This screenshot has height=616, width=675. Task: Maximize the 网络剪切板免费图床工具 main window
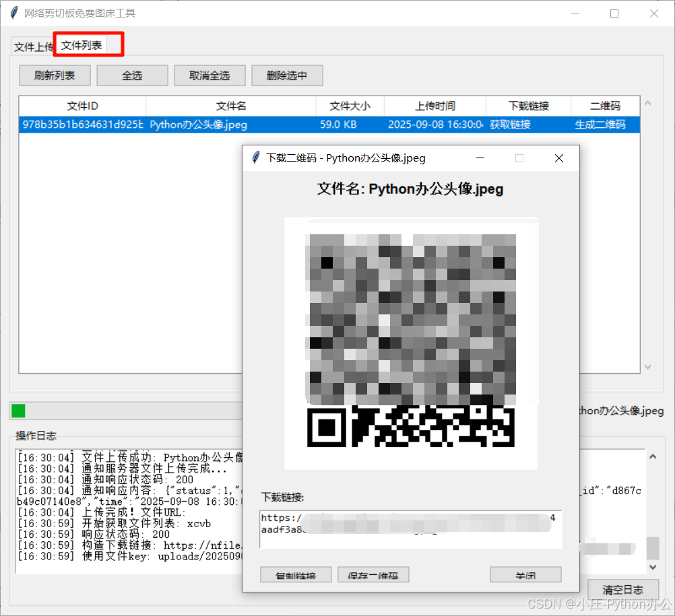click(x=614, y=13)
